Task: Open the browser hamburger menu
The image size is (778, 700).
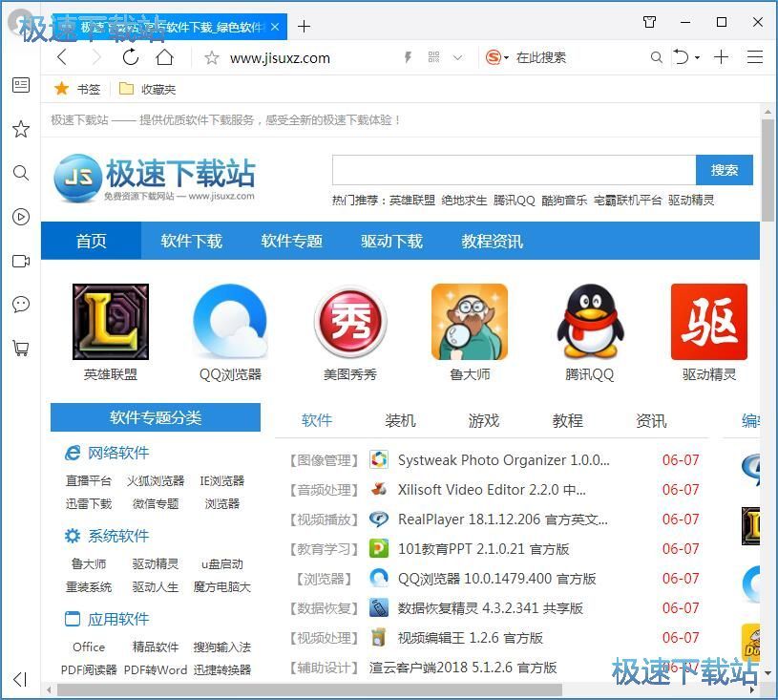Action: [x=755, y=57]
